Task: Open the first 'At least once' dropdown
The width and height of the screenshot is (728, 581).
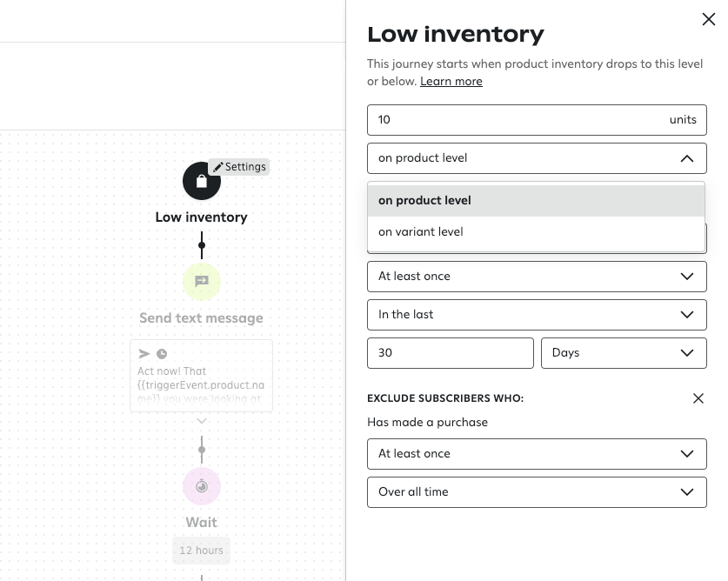Action: pyautogui.click(x=536, y=277)
